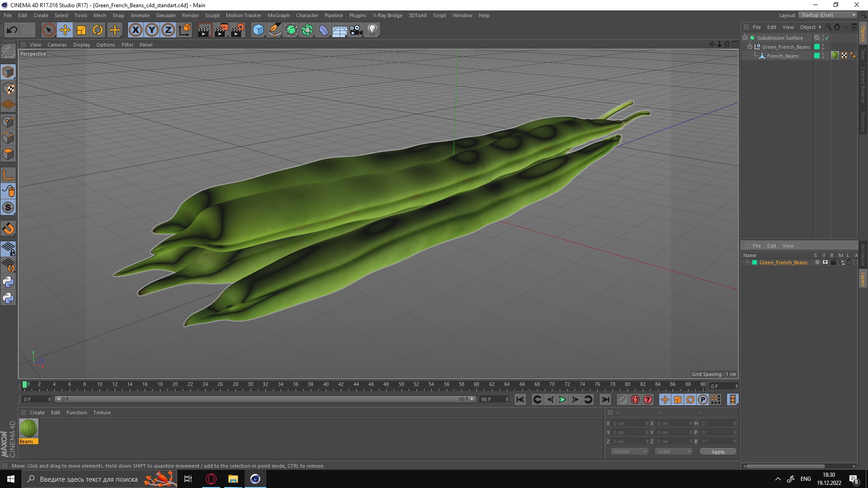Switch to Points mode
Screen dimensions: 868x488
click(x=8, y=122)
